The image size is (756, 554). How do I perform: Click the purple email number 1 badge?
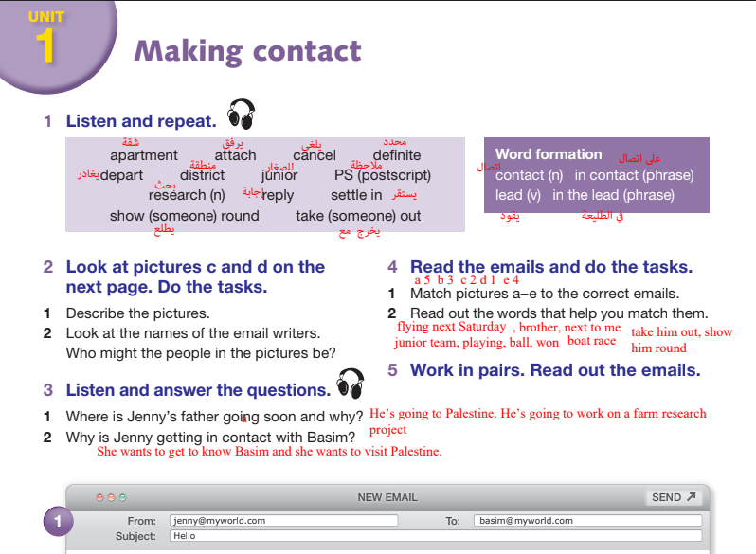[x=58, y=521]
